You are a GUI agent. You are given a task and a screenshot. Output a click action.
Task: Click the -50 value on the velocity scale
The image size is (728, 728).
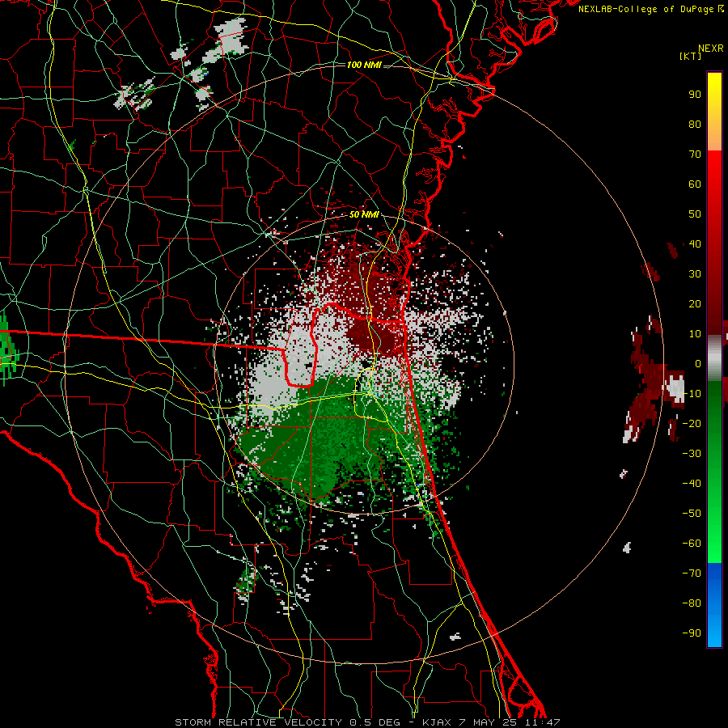(692, 514)
